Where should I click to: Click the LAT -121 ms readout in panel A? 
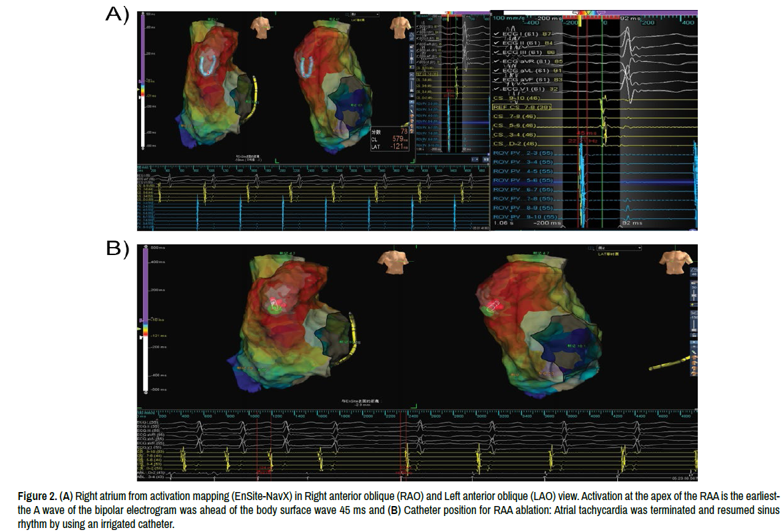point(390,146)
